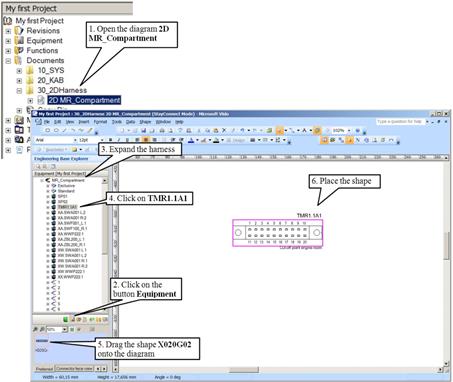This screenshot has width=453, height=382.
Task: Toggle Italic formatting button
Action: (x=119, y=140)
